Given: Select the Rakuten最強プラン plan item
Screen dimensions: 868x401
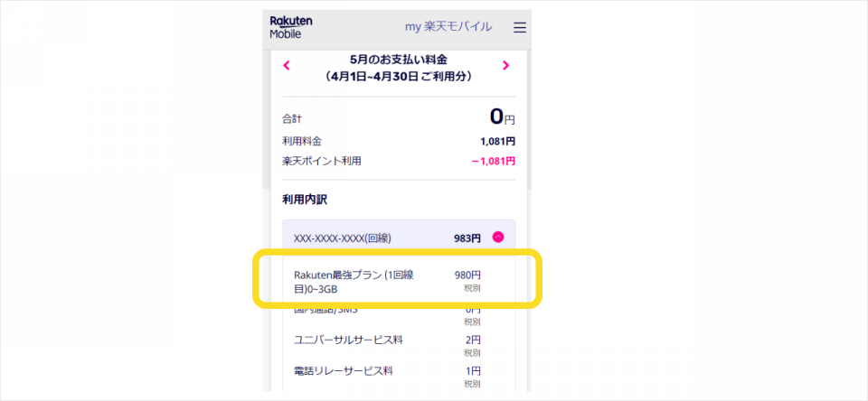Looking at the screenshot, I should [354, 282].
